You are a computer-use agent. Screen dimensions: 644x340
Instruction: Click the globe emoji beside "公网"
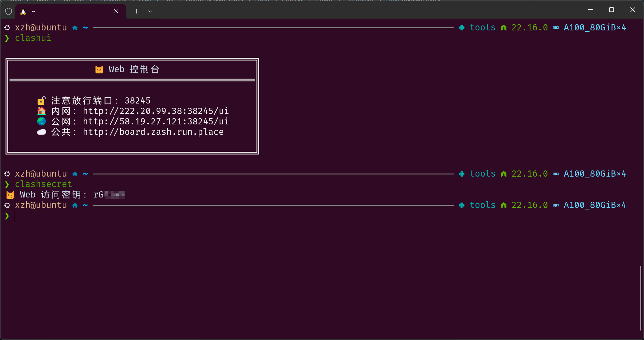[42, 121]
